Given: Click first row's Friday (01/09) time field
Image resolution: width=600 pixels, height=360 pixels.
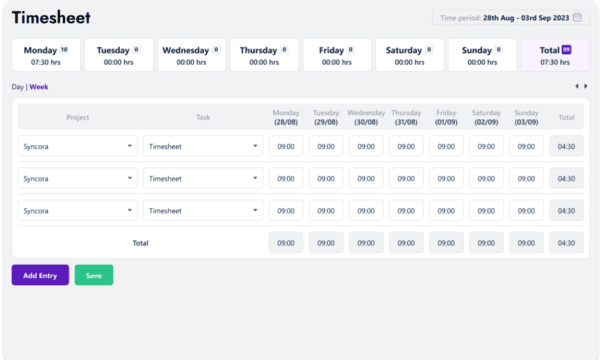Looking at the screenshot, I should [446, 146].
